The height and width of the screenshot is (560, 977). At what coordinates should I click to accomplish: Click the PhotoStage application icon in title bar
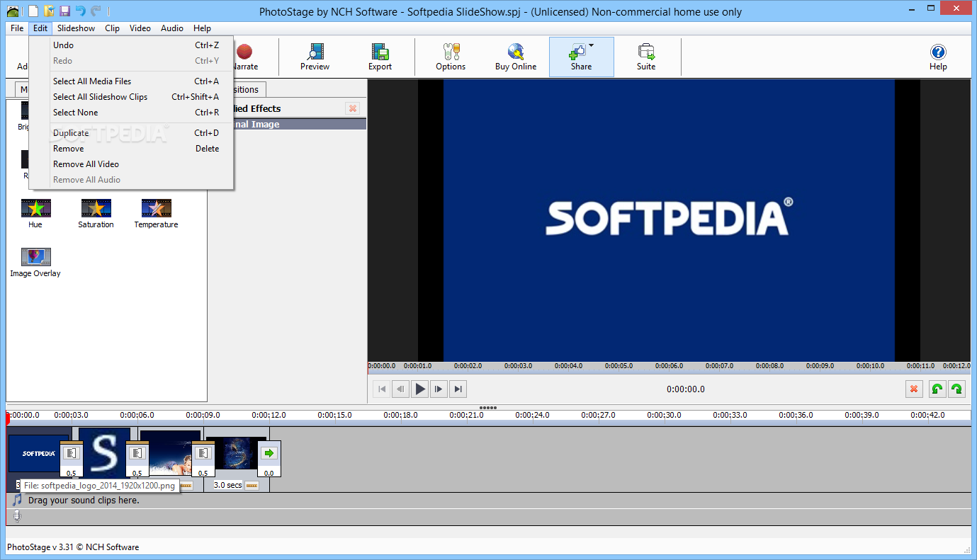click(13, 11)
